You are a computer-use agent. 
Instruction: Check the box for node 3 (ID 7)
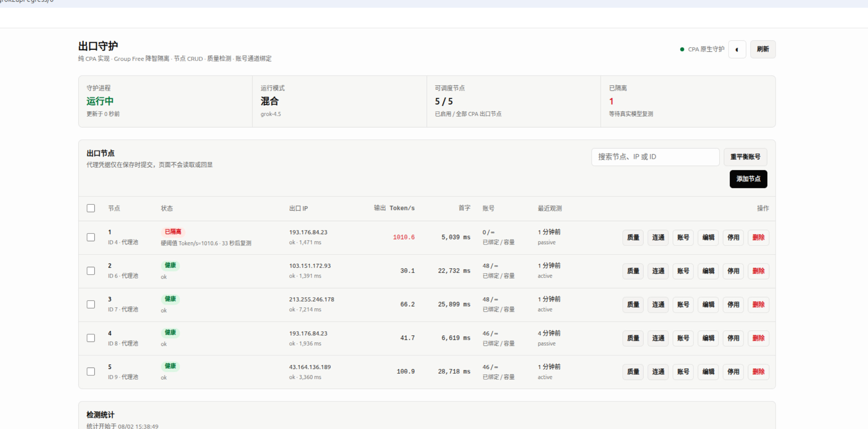[x=91, y=304]
